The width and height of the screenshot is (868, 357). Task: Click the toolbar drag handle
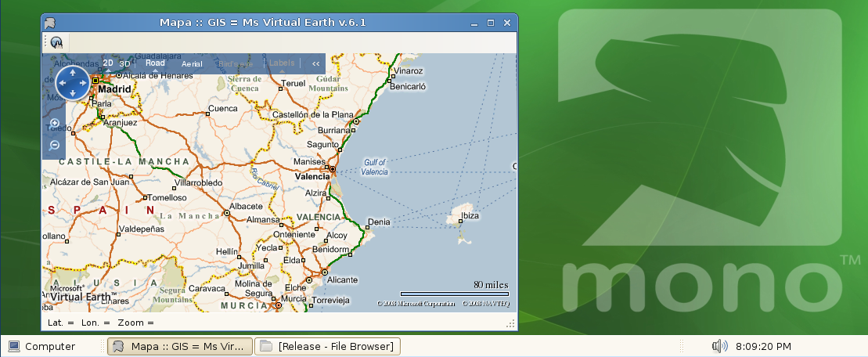click(x=45, y=42)
